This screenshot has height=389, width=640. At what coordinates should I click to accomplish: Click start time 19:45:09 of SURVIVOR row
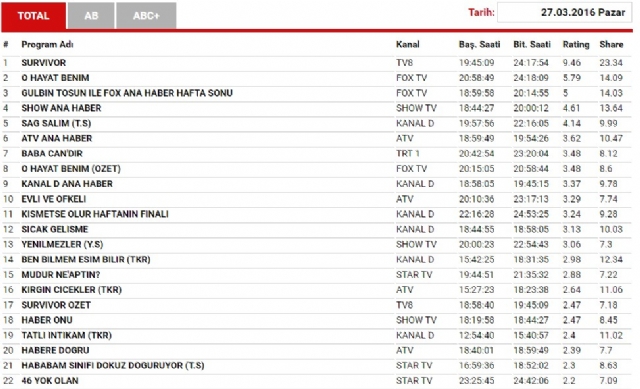pos(476,63)
